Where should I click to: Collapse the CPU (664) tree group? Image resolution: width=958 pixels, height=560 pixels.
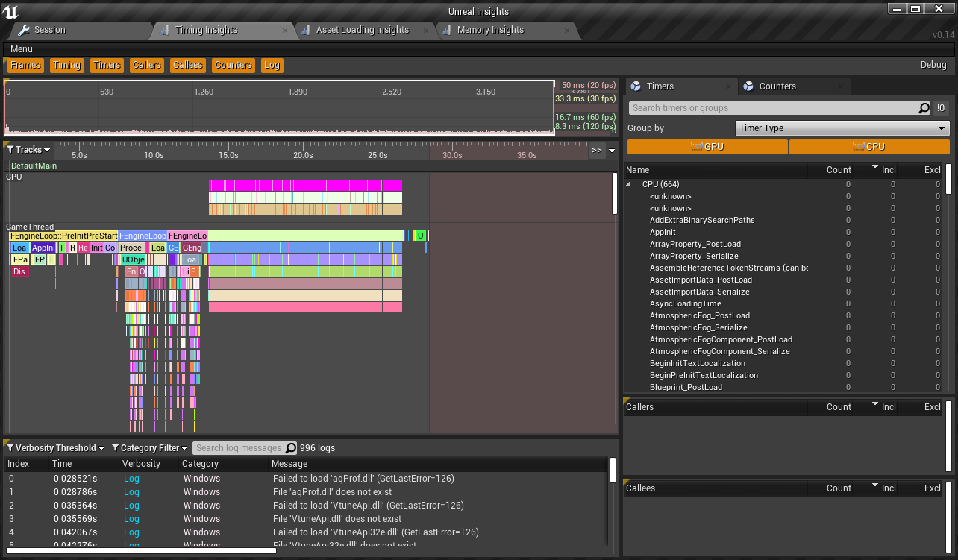click(629, 184)
